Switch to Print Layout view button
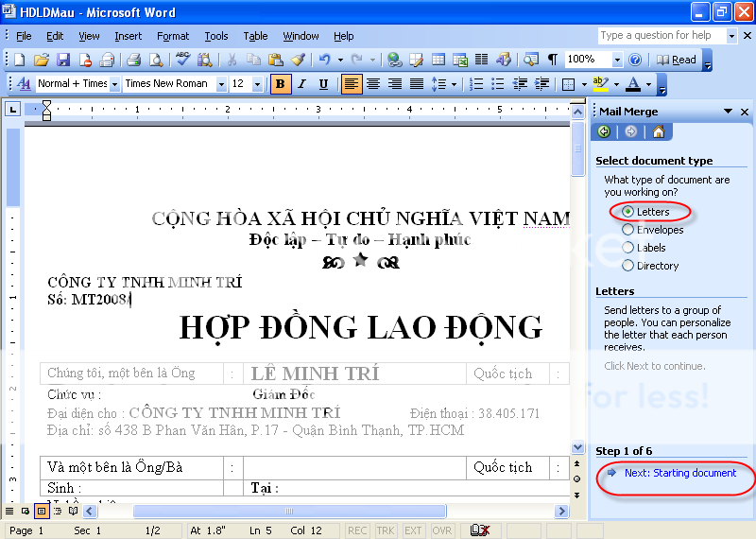756x539 pixels. [42, 511]
